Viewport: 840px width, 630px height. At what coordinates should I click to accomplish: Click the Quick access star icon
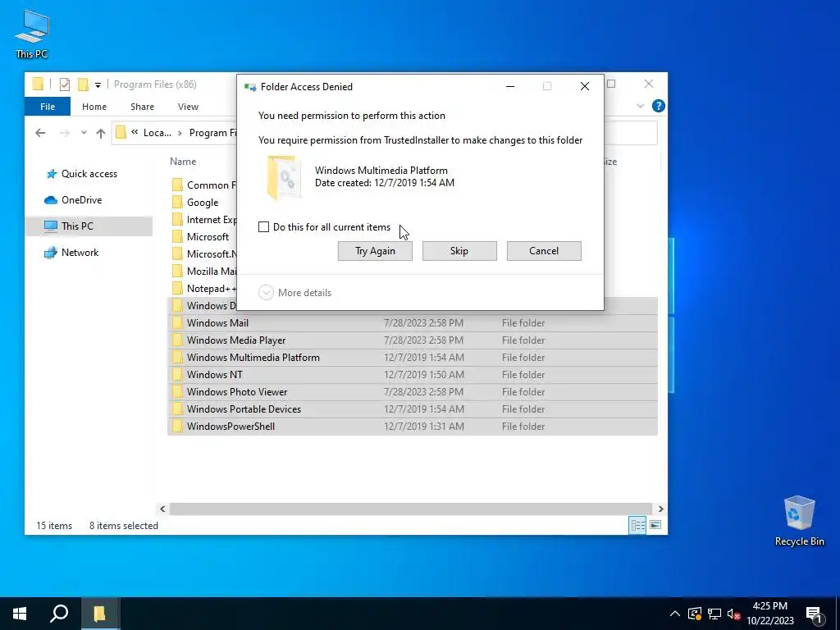52,174
